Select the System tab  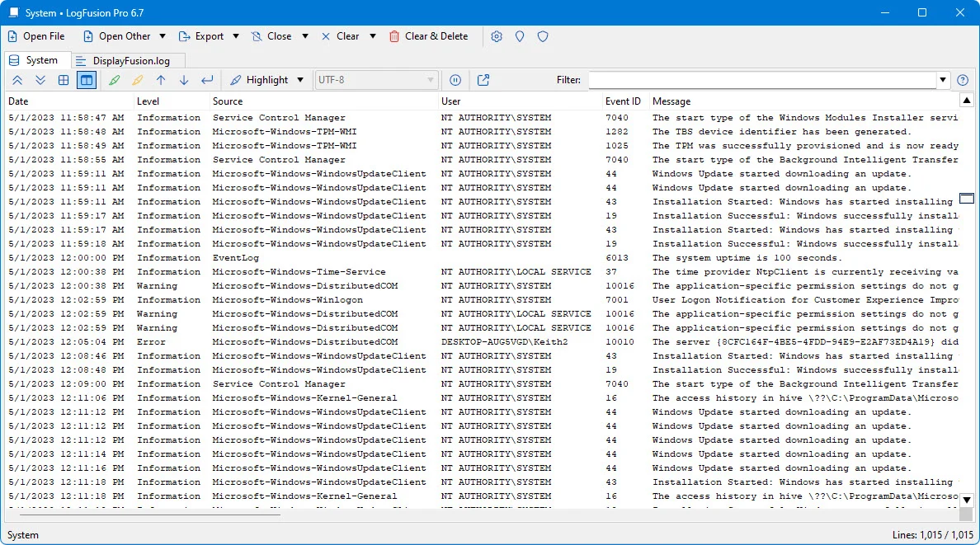tap(34, 61)
